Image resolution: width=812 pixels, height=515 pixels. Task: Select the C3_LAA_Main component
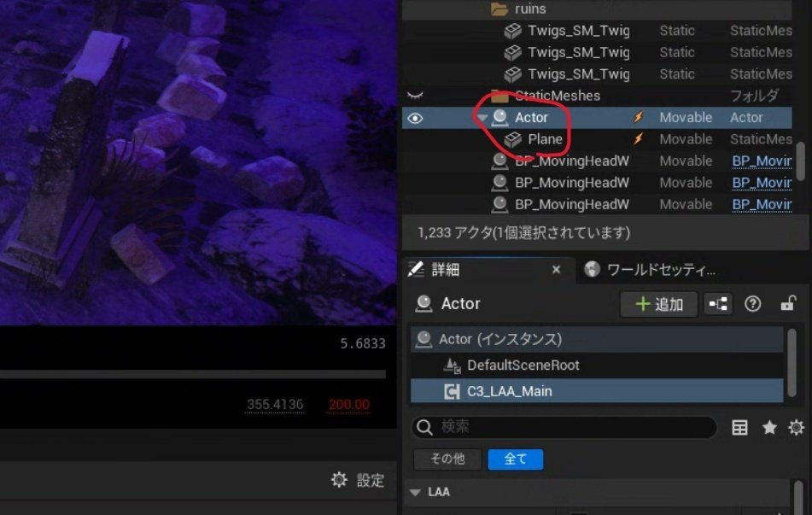point(597,391)
